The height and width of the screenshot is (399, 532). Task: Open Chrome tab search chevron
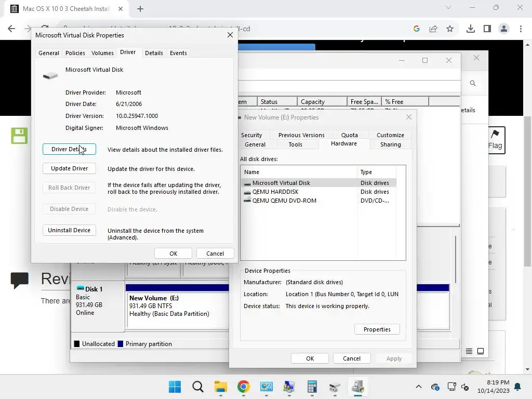(x=448, y=7)
